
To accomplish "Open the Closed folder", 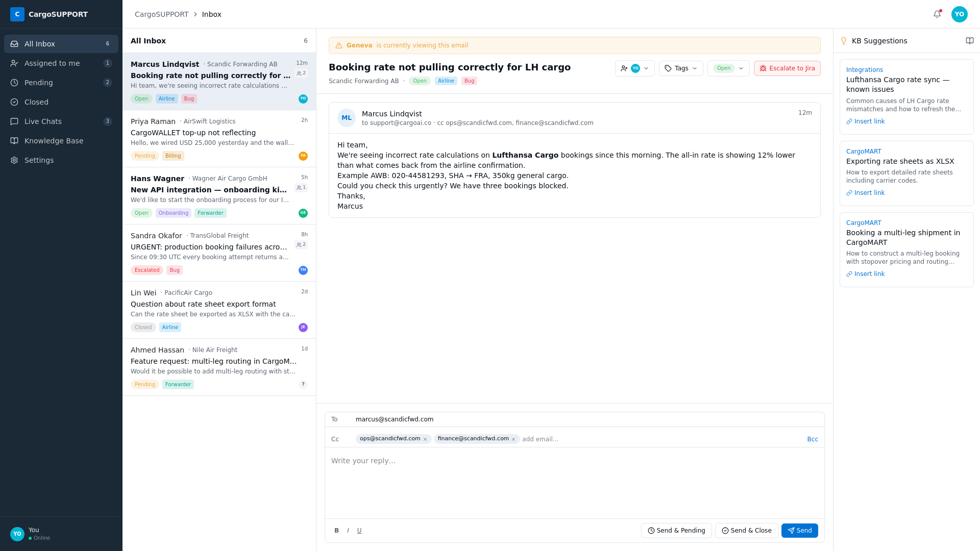I will (x=61, y=102).
